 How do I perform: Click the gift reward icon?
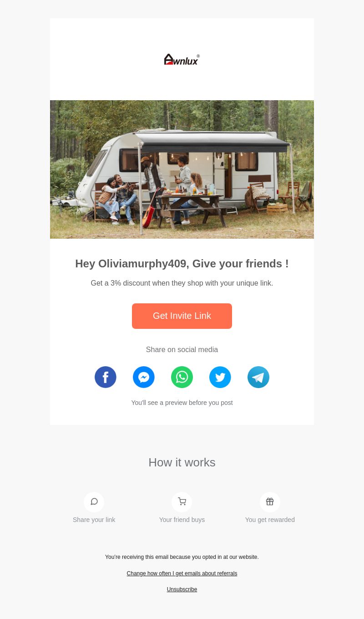tap(270, 502)
